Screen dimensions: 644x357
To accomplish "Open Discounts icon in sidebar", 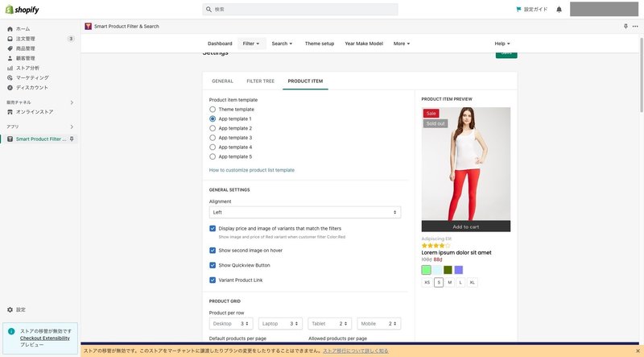I will (10, 88).
